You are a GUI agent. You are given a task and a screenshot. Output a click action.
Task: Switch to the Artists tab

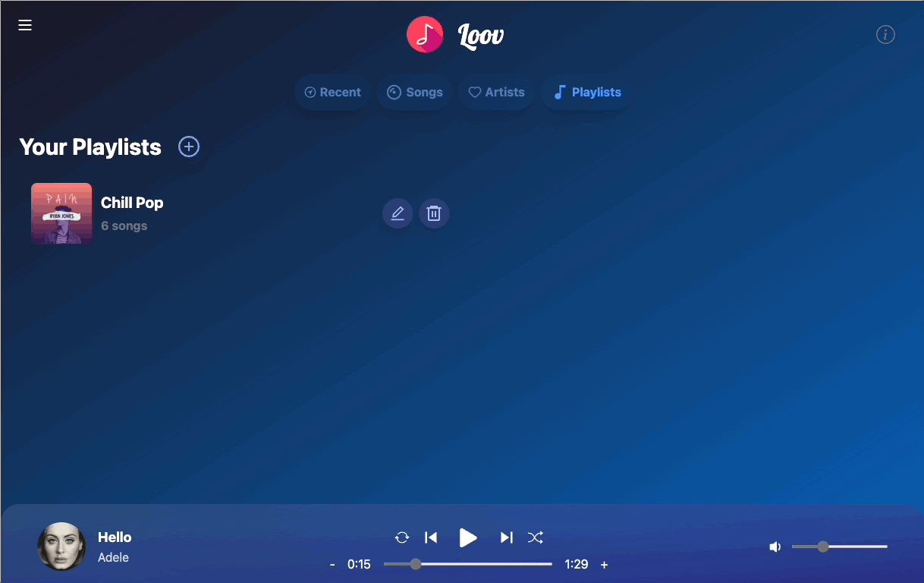tap(496, 93)
